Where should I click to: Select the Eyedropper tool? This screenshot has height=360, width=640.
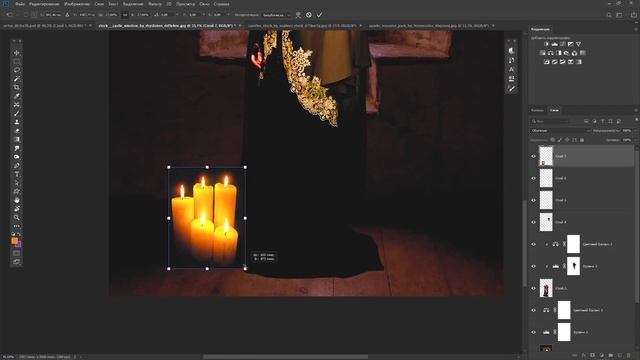[x=16, y=96]
